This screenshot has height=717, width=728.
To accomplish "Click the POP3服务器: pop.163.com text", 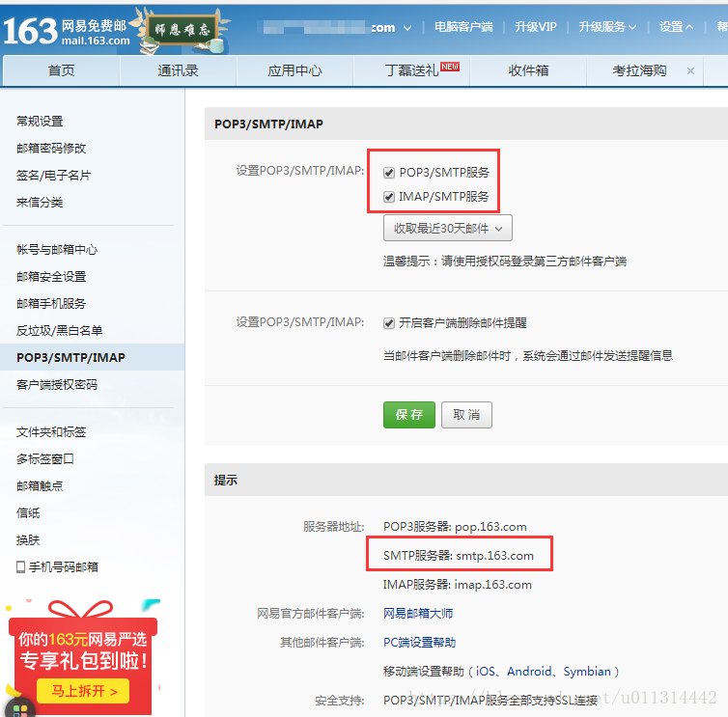I will coord(455,527).
